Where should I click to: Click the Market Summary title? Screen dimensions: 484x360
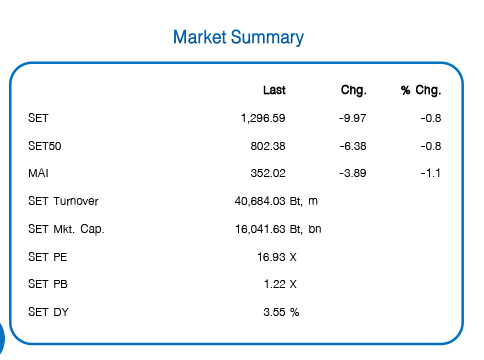(x=238, y=37)
